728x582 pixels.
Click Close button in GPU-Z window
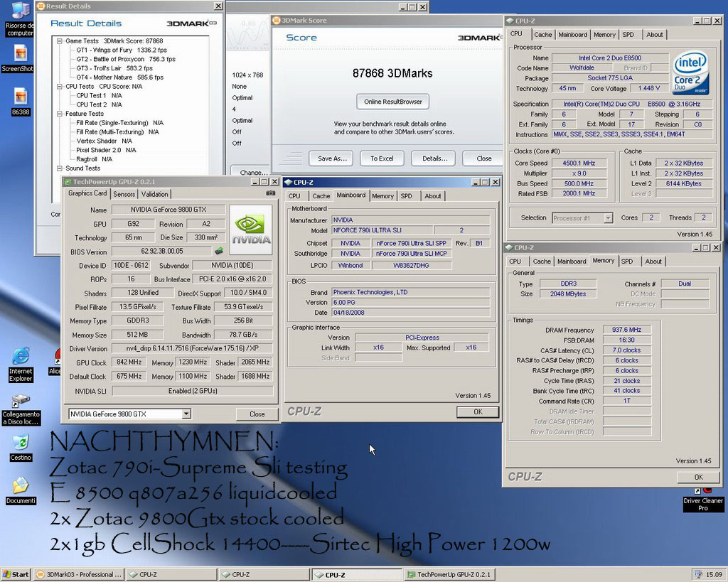point(257,414)
